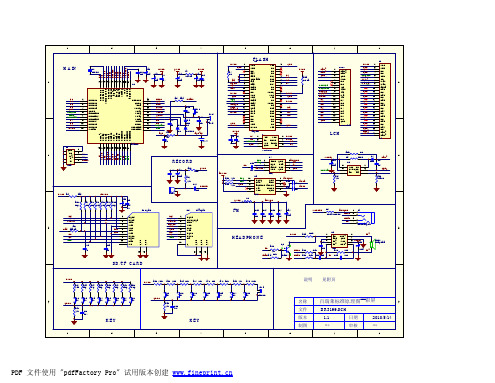495x383 pixels.
Task: Click the SD/TF CARD section label
Action: point(127,263)
